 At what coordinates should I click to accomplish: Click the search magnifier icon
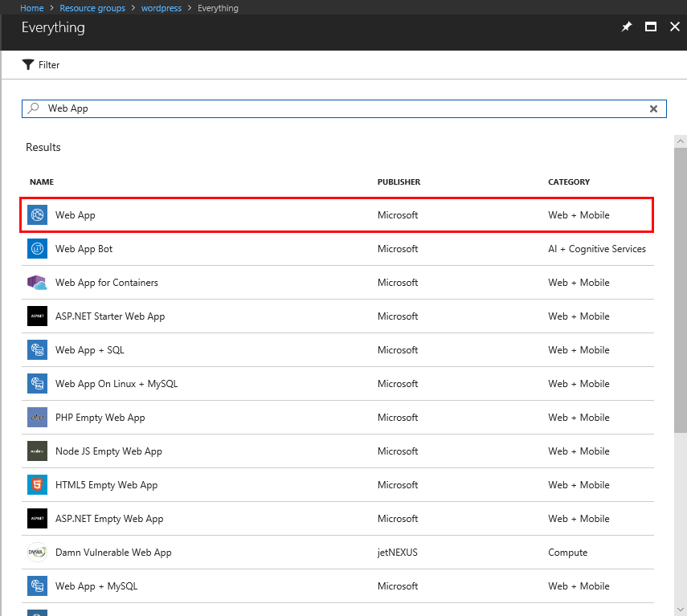[x=33, y=108]
